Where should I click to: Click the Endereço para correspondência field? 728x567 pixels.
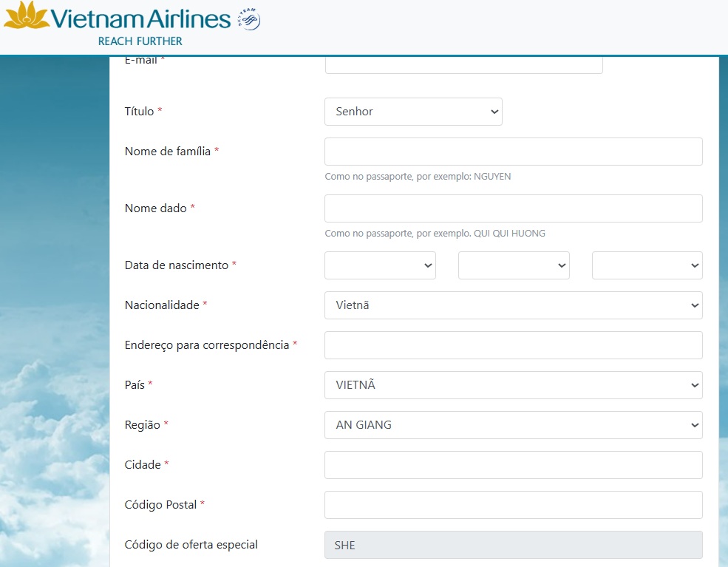[x=513, y=345]
